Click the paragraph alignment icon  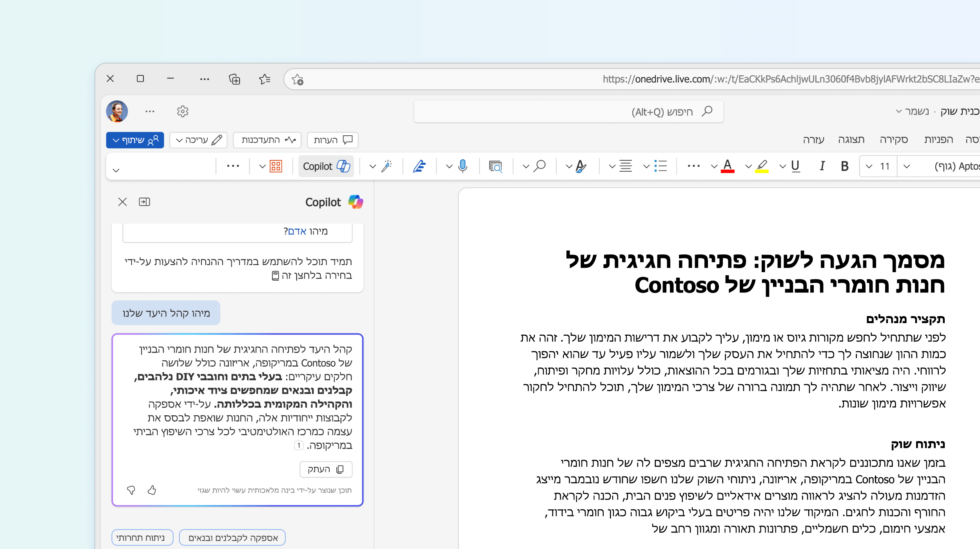[626, 166]
